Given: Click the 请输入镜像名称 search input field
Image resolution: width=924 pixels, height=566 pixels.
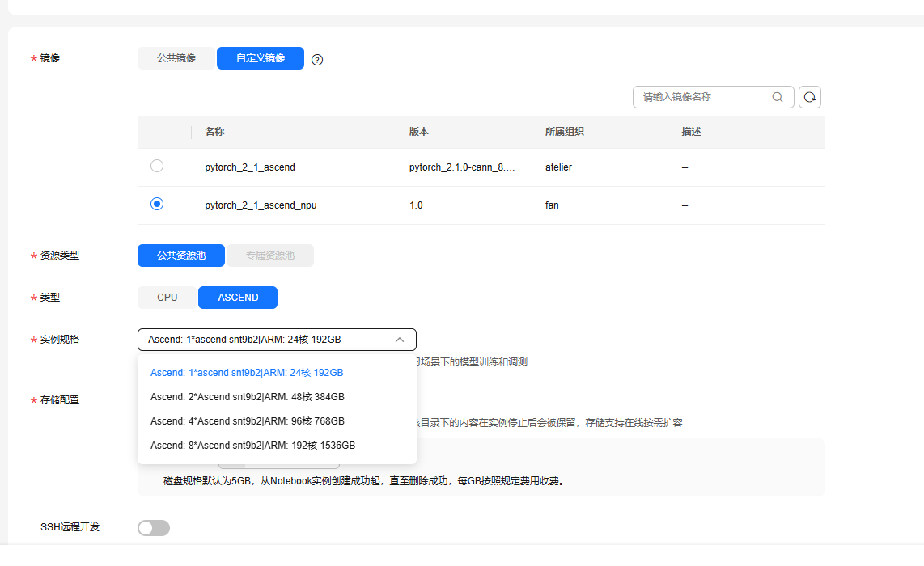Looking at the screenshot, I should (x=700, y=97).
